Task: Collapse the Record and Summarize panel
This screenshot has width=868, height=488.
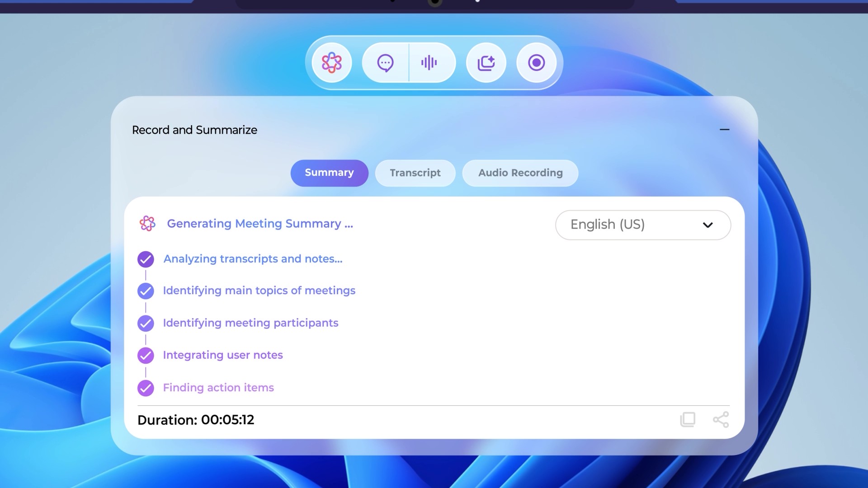Action: coord(724,130)
